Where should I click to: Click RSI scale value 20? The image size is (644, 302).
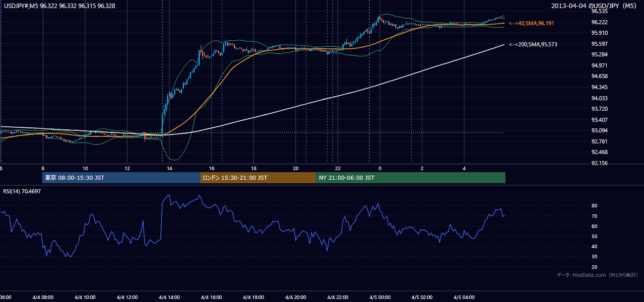(x=594, y=267)
